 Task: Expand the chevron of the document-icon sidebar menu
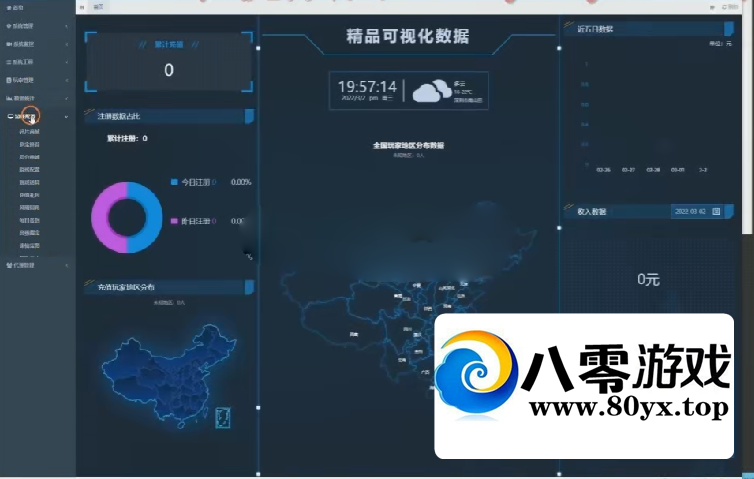[66, 80]
